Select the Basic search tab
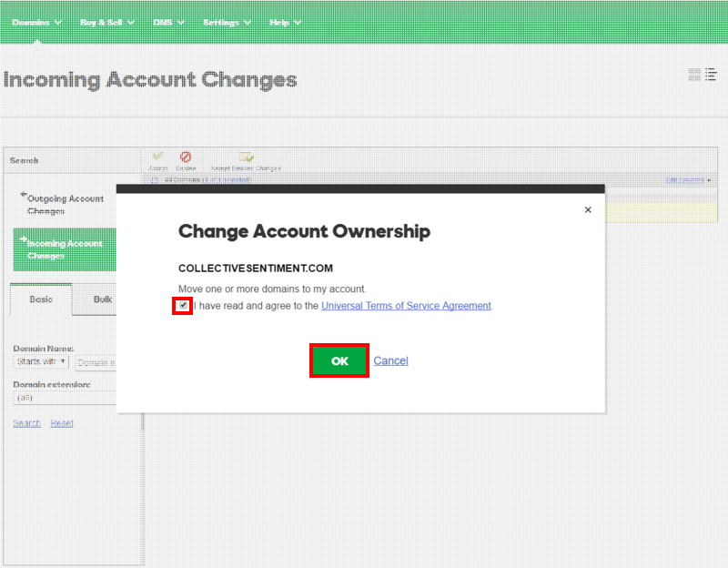Screen dimensions: 728x568 click(x=41, y=299)
